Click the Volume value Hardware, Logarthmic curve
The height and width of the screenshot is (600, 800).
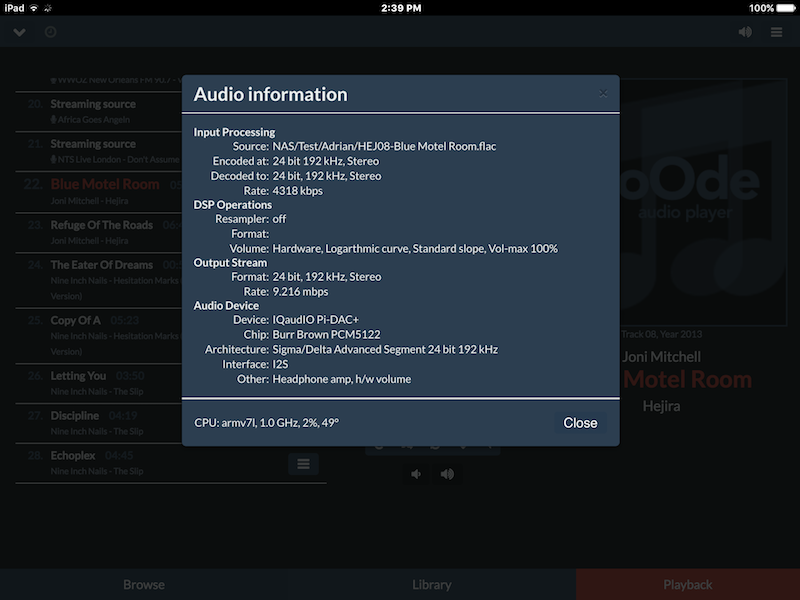(415, 248)
